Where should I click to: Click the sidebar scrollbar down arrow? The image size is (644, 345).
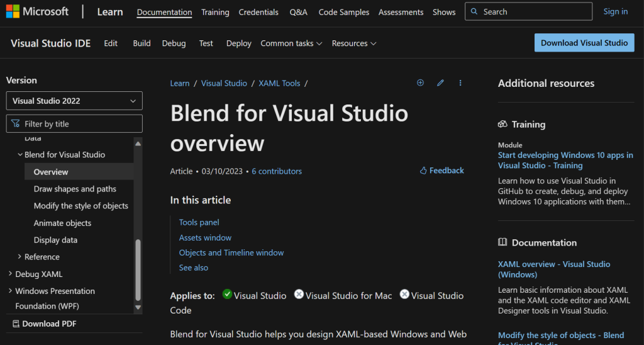pyautogui.click(x=138, y=308)
